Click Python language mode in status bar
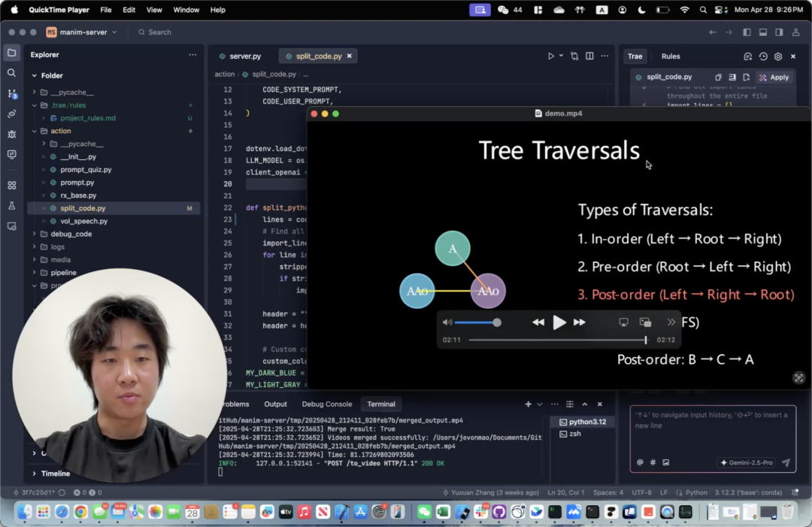Image resolution: width=812 pixels, height=527 pixels. pyautogui.click(x=696, y=493)
